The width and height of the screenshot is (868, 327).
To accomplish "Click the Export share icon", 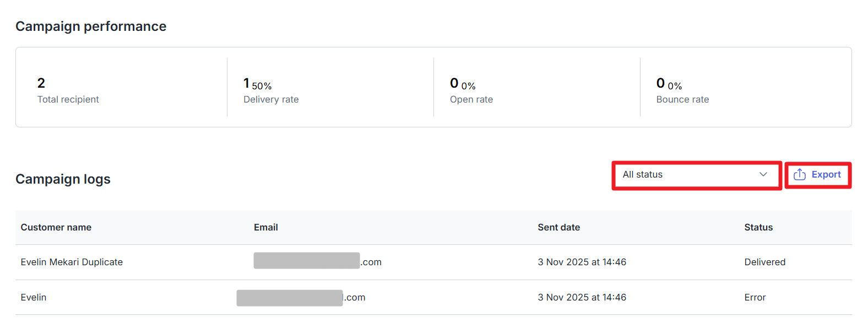I will pos(800,175).
